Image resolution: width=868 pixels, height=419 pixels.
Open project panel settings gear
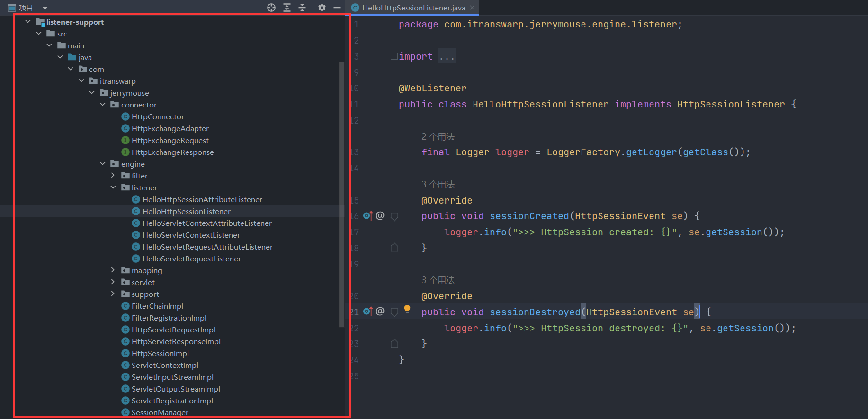tap(322, 8)
